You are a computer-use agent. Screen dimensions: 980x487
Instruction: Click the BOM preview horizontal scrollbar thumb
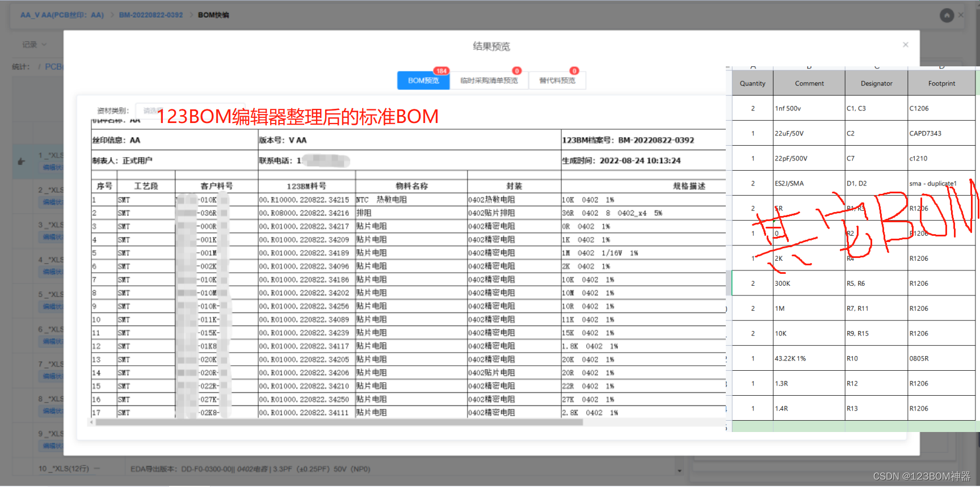pos(339,422)
